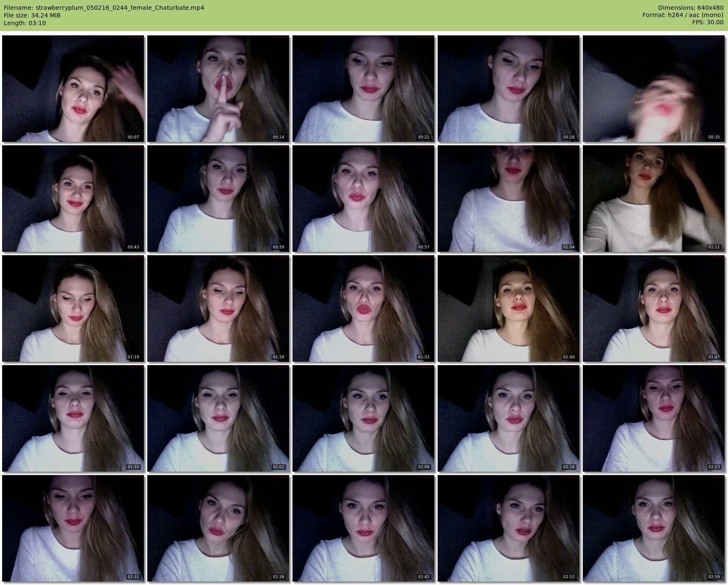This screenshot has width=728, height=585.
Task: Select the frame at 00:14
Action: click(218, 89)
